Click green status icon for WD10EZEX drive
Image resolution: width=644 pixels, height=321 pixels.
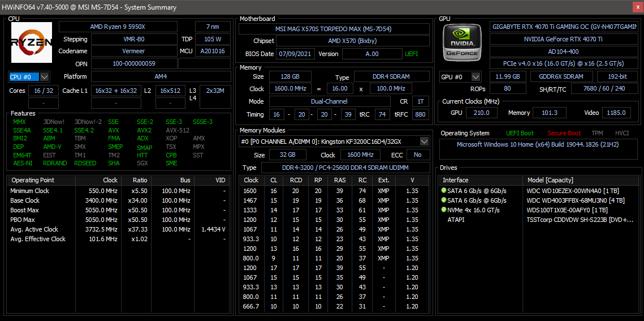pyautogui.click(x=444, y=191)
